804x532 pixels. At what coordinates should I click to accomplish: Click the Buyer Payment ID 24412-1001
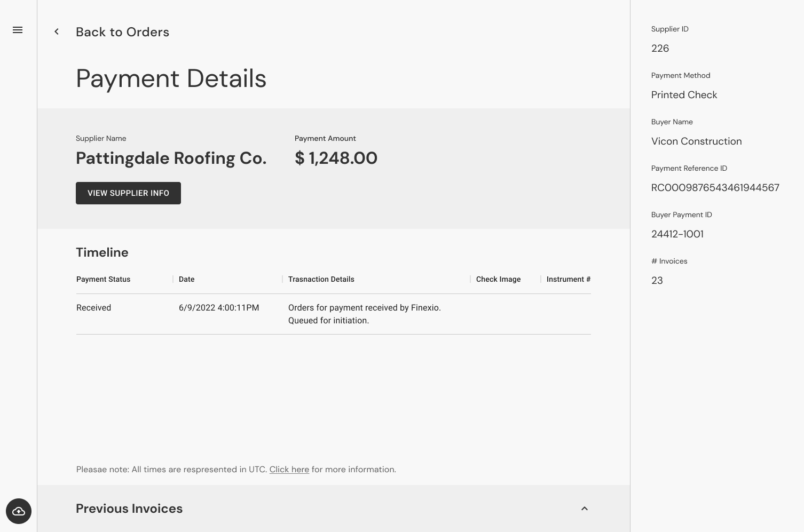pyautogui.click(x=677, y=234)
